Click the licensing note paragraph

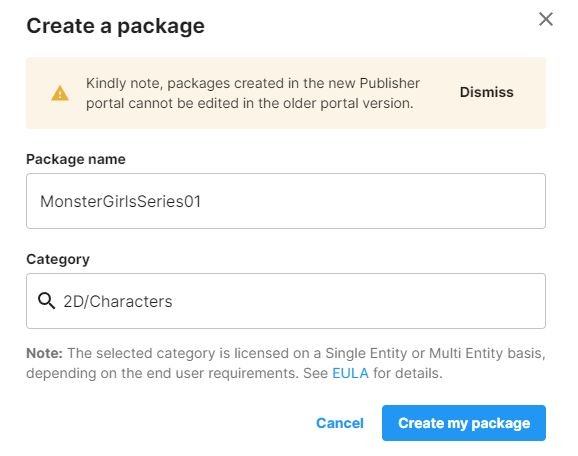click(x=286, y=363)
